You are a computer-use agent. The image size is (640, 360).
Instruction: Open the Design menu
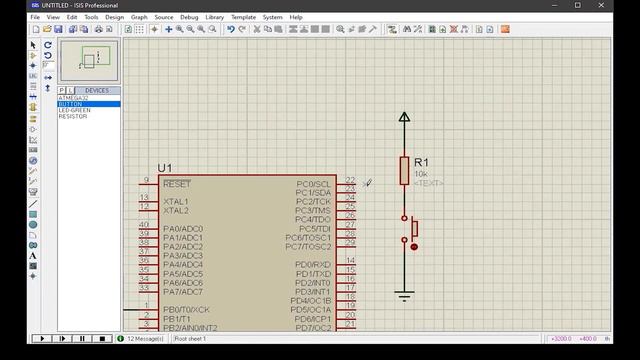tap(114, 17)
